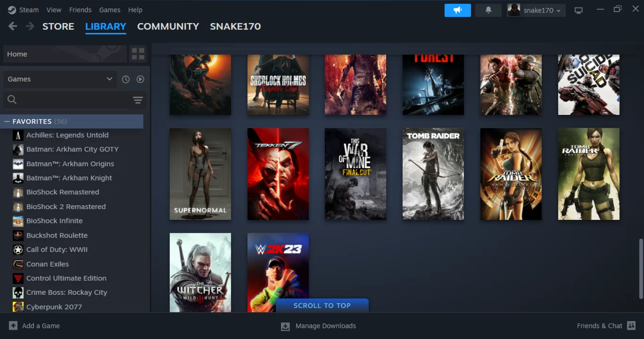Open the Friends & Chat icon
The image size is (644, 339).
click(x=632, y=326)
